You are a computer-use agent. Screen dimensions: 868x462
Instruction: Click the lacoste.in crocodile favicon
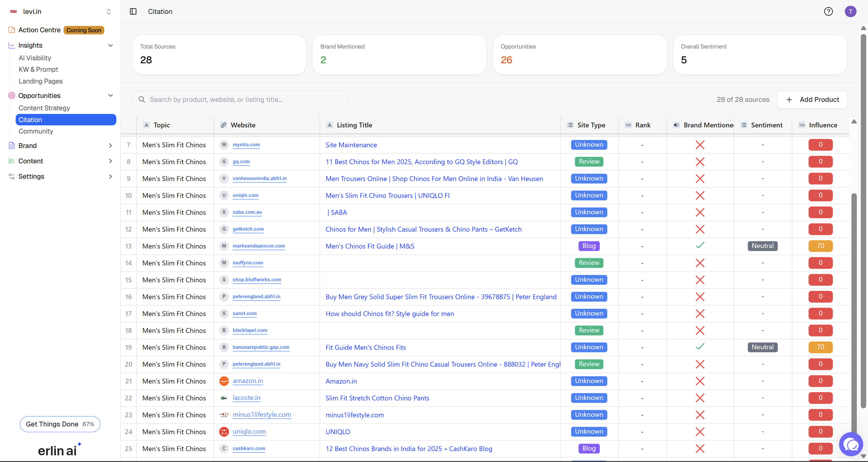(224, 398)
